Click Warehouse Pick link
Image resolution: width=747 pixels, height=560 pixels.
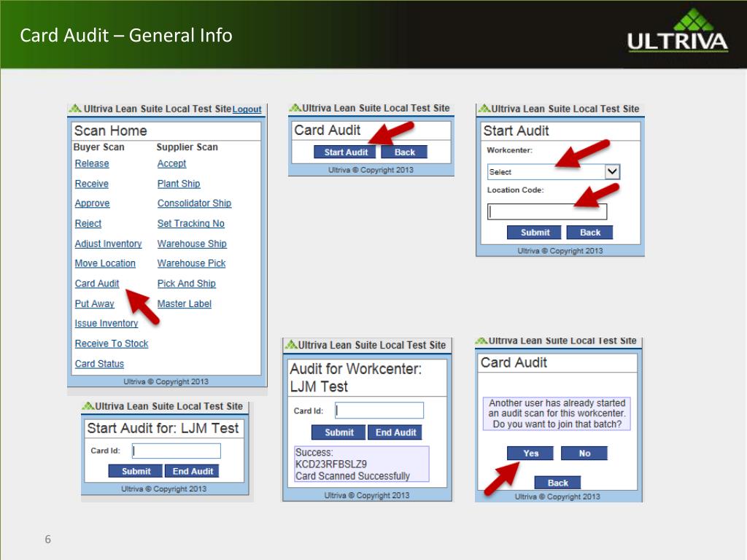click(192, 263)
